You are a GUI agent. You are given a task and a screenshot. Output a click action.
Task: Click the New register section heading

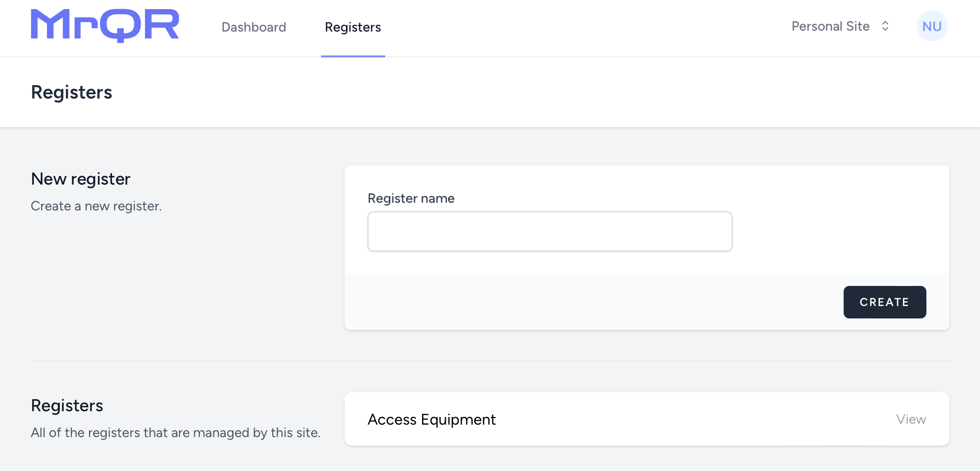pos(80,179)
